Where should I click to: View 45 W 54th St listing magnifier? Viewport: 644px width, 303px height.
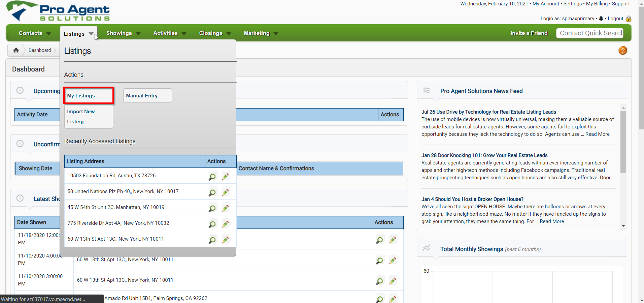click(212, 208)
